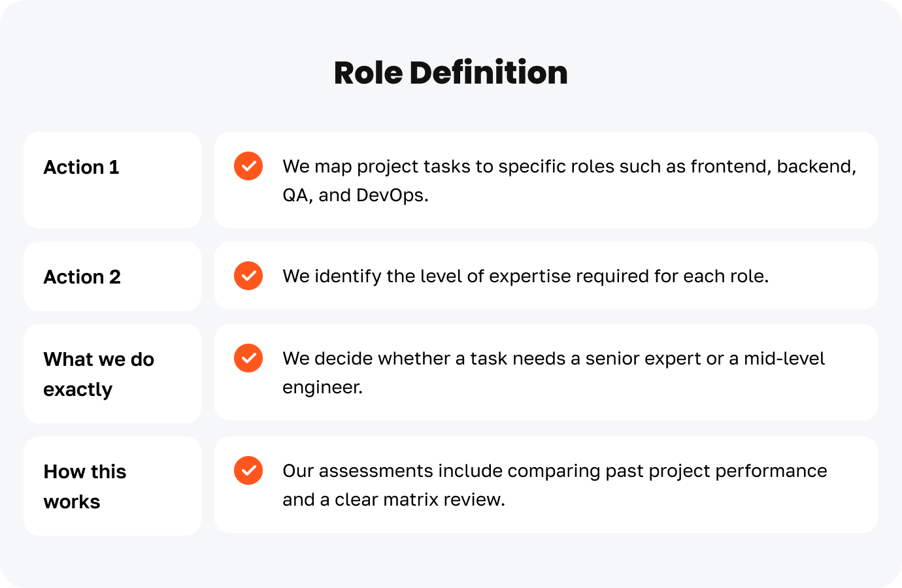Select the Action 1 label card
The height and width of the screenshot is (588, 902).
click(112, 180)
